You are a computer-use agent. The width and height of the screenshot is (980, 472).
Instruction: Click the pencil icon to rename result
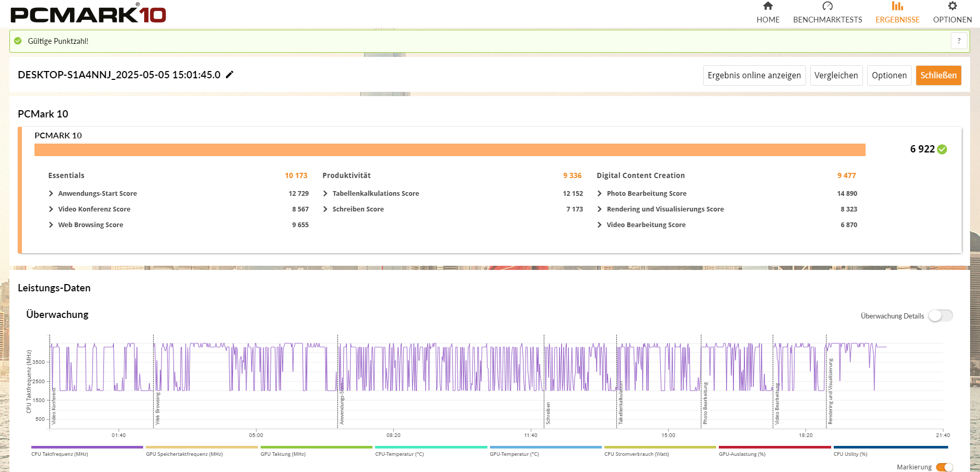pos(229,75)
